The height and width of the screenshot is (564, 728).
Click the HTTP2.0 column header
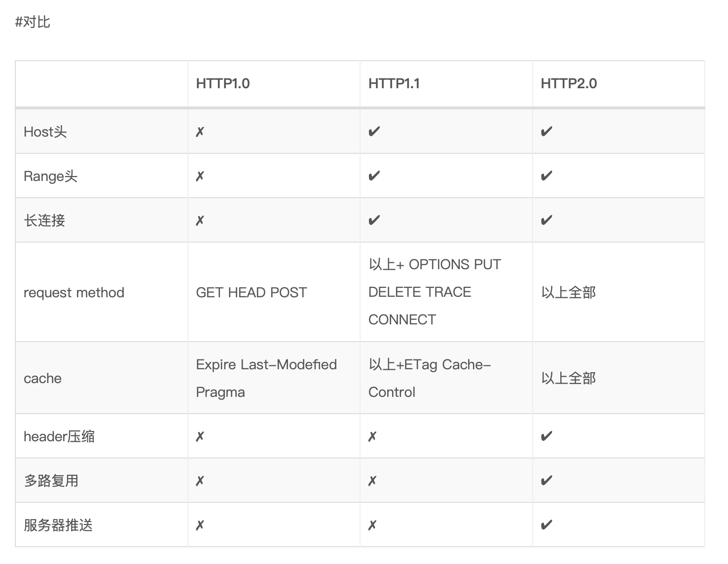[568, 83]
